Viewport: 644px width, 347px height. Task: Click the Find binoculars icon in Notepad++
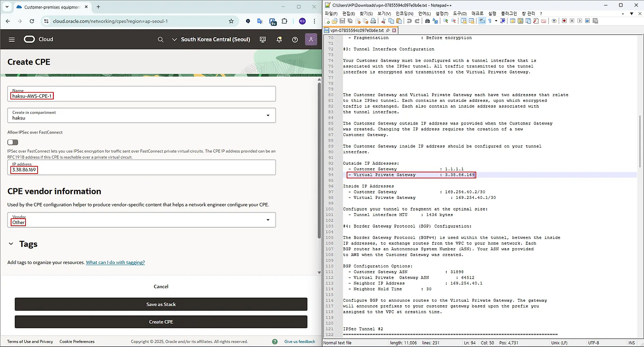click(427, 21)
